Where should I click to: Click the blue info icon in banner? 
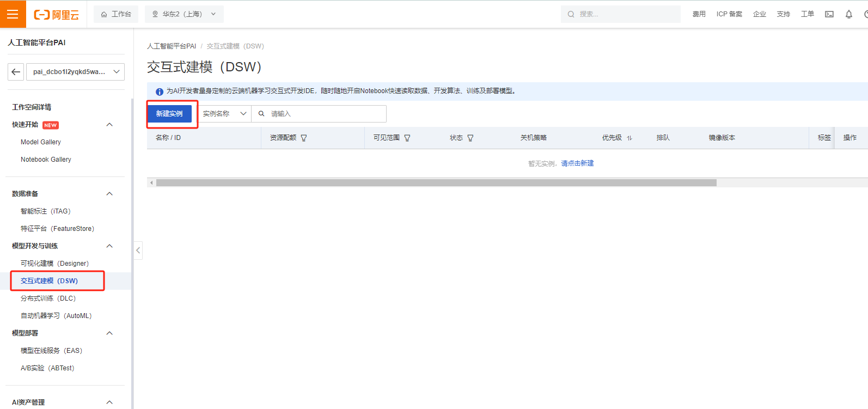160,91
